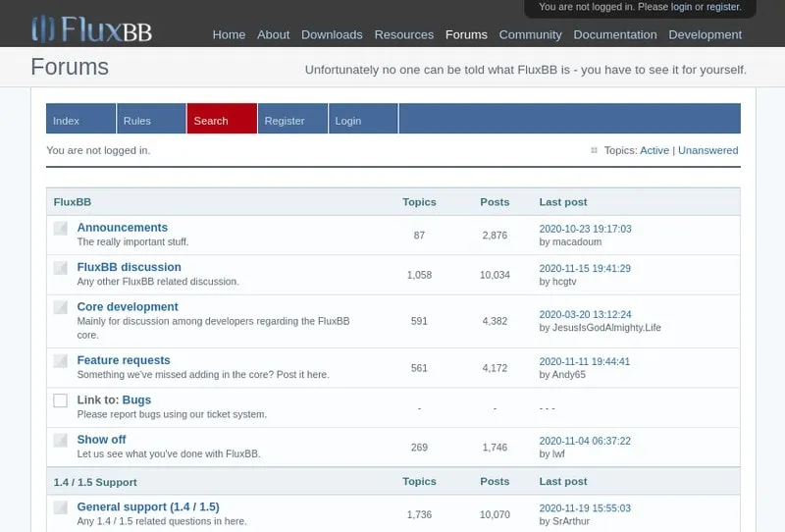Click the login link in top banner
The width and height of the screenshot is (785, 532).
[681, 7]
